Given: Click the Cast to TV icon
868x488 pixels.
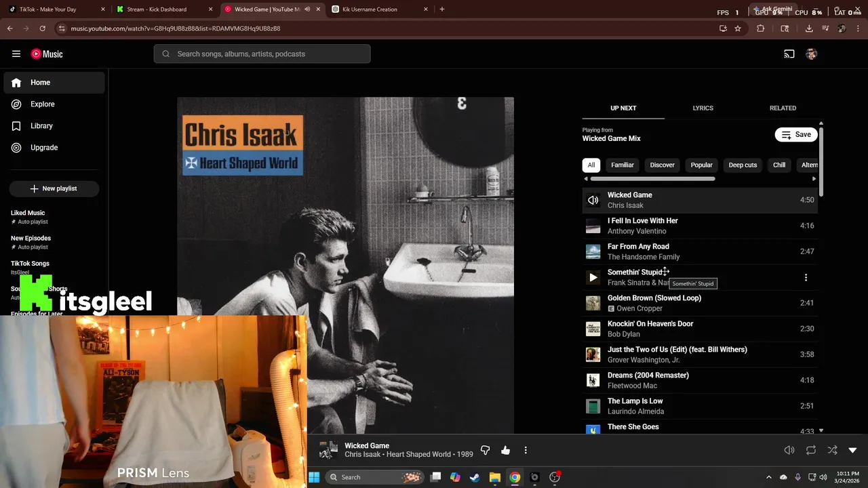Looking at the screenshot, I should 789,54.
